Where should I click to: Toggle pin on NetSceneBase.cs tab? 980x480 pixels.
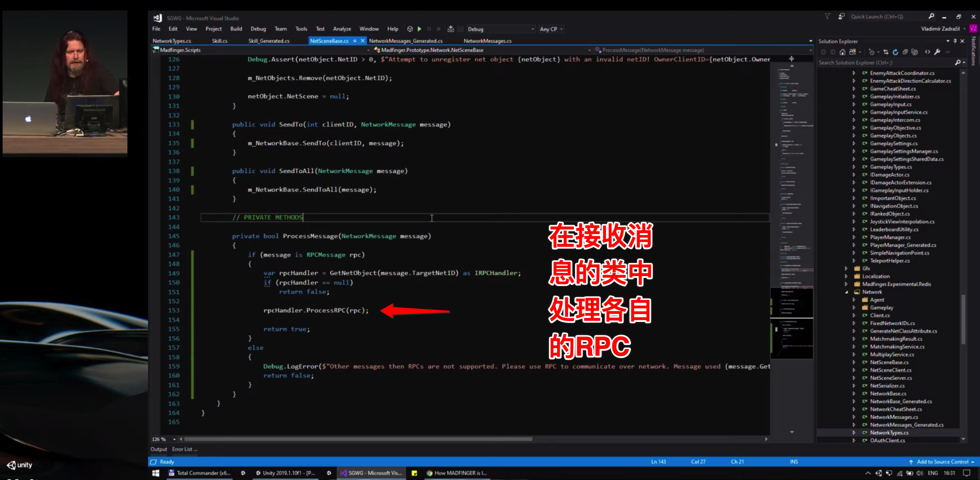(355, 41)
